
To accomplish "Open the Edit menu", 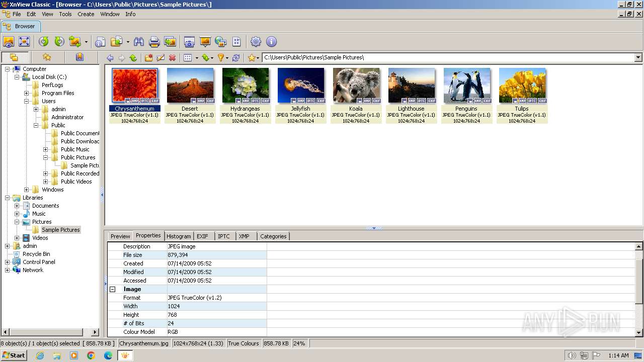I will click(x=31, y=14).
